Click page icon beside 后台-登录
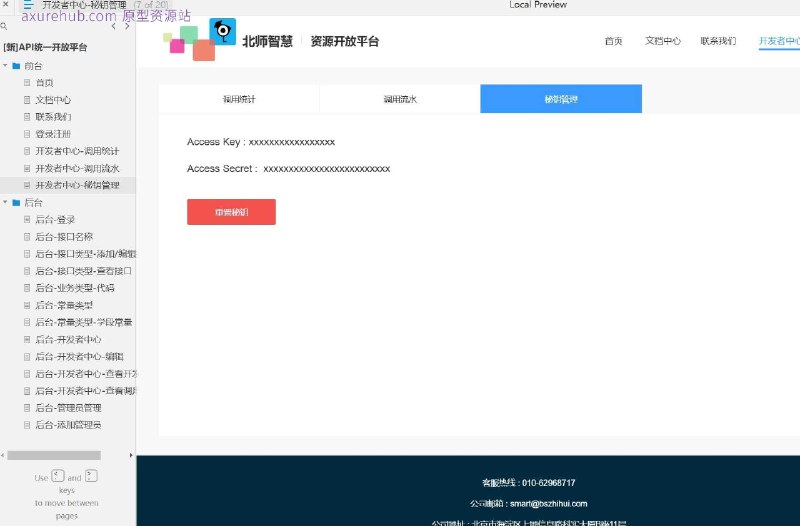 [x=27, y=220]
